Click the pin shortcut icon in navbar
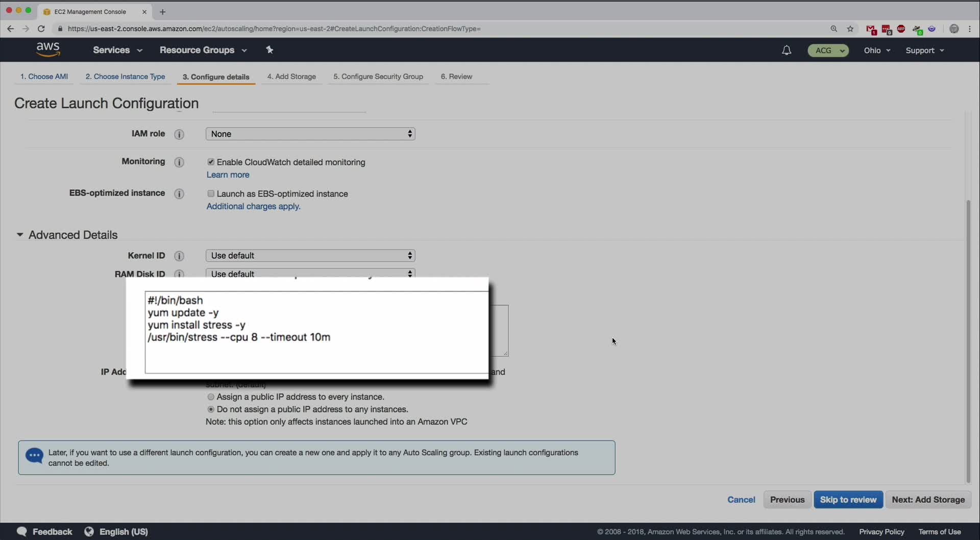The width and height of the screenshot is (980, 540). pos(269,50)
